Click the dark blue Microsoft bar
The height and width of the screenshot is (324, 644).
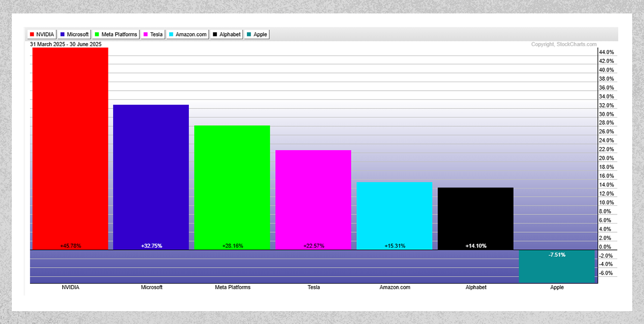point(151,177)
